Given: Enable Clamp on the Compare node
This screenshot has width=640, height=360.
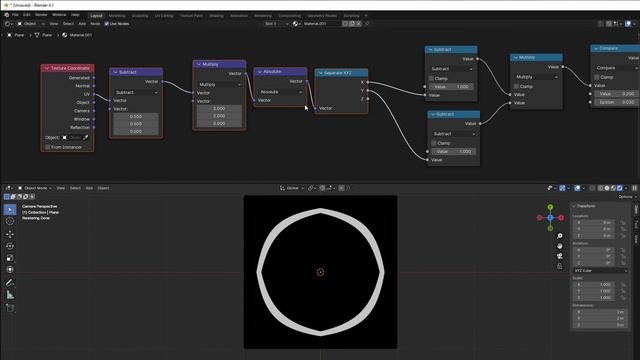Looking at the screenshot, I should tap(597, 77).
